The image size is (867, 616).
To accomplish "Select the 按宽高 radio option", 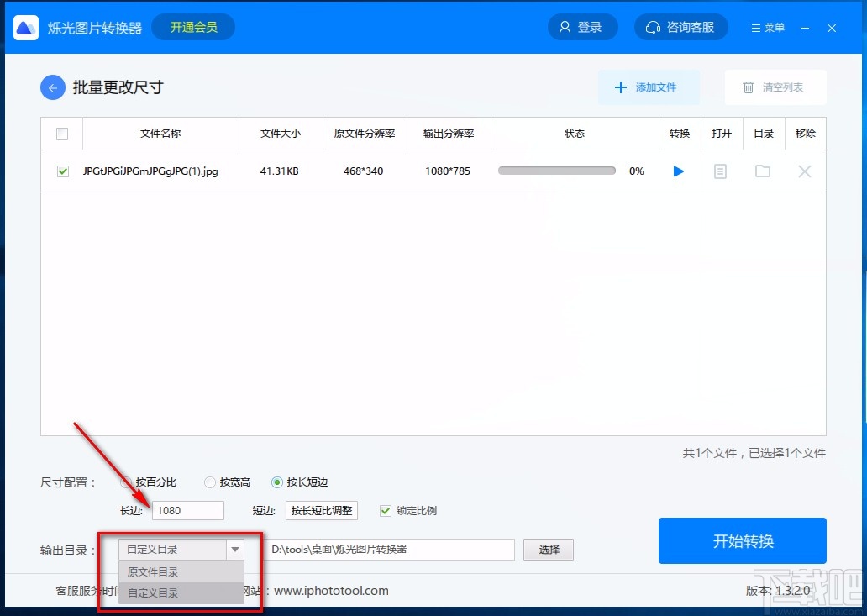I will coord(209,482).
